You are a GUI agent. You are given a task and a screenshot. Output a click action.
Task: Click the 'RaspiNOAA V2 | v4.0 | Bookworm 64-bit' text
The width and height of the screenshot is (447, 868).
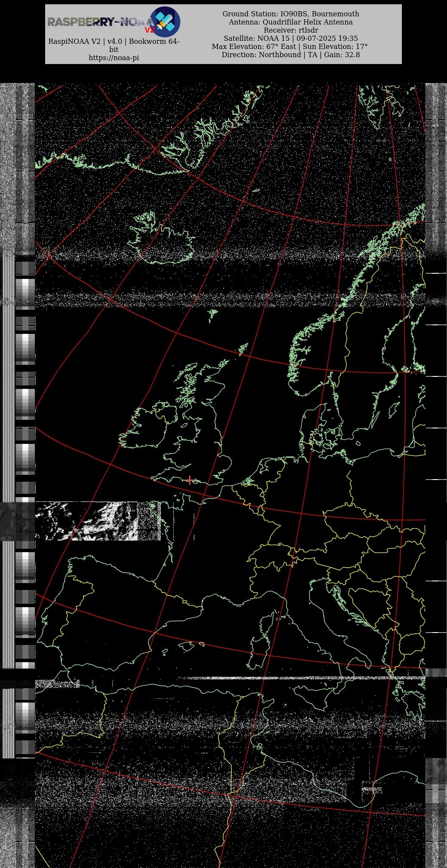(114, 46)
